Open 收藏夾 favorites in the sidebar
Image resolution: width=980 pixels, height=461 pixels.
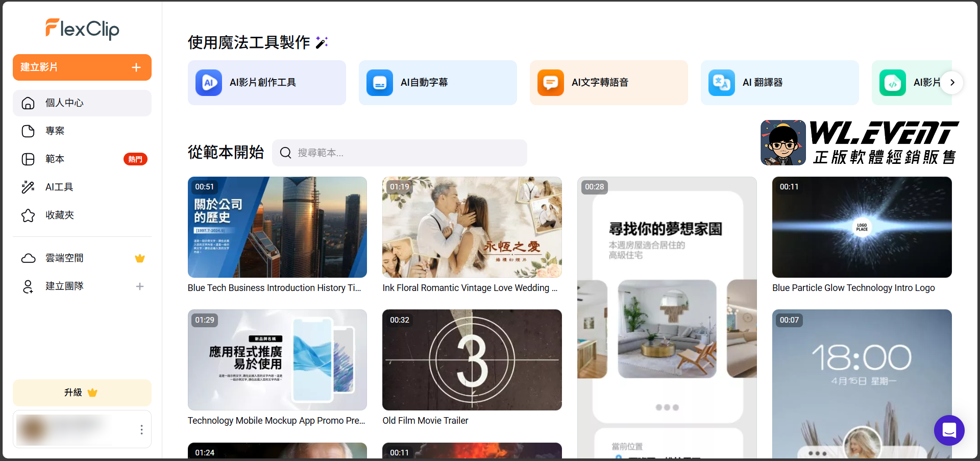[82, 215]
